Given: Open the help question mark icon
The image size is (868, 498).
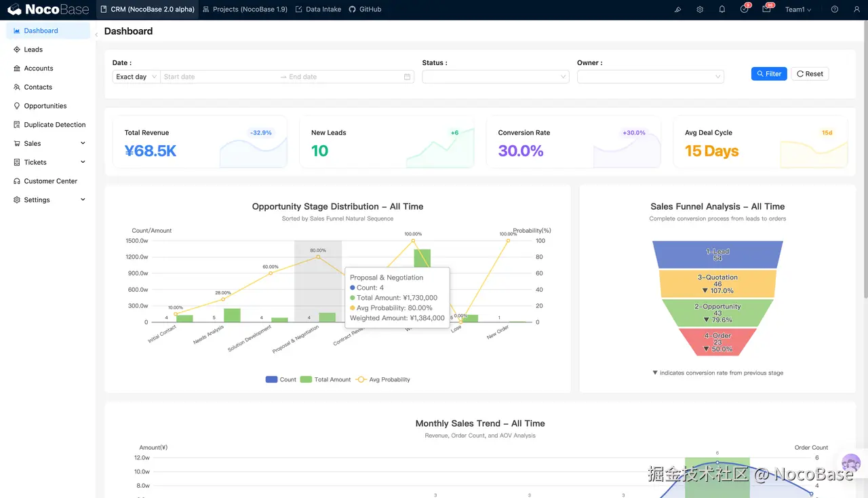Looking at the screenshot, I should 835,9.
